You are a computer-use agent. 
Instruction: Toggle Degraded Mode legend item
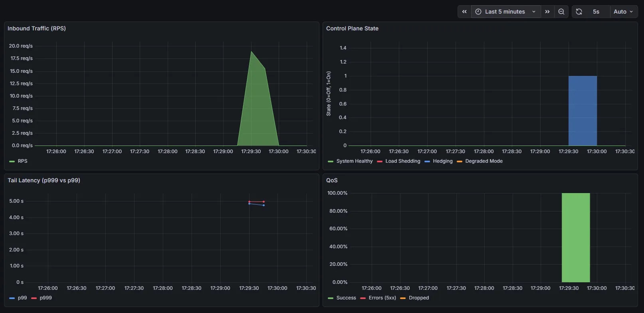[483, 161]
